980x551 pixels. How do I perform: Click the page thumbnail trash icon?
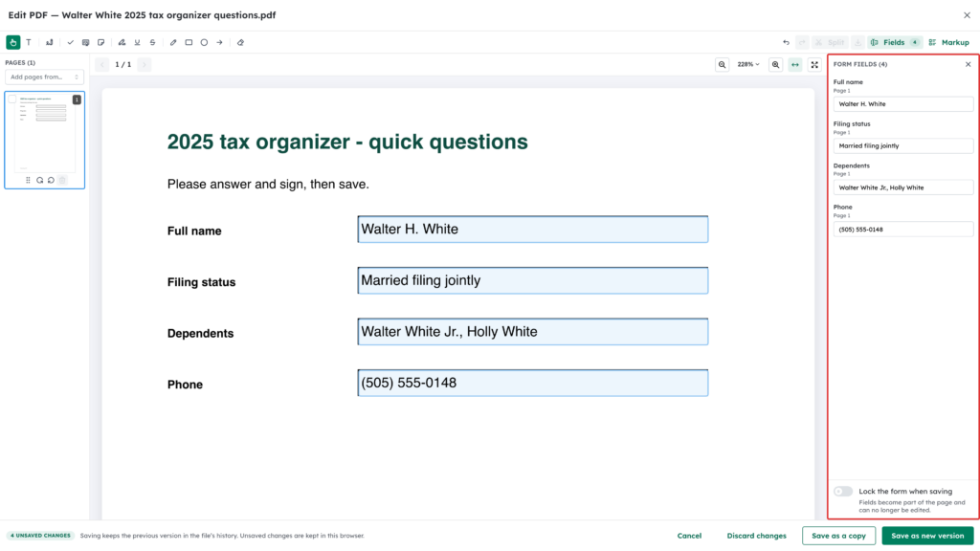(x=62, y=180)
